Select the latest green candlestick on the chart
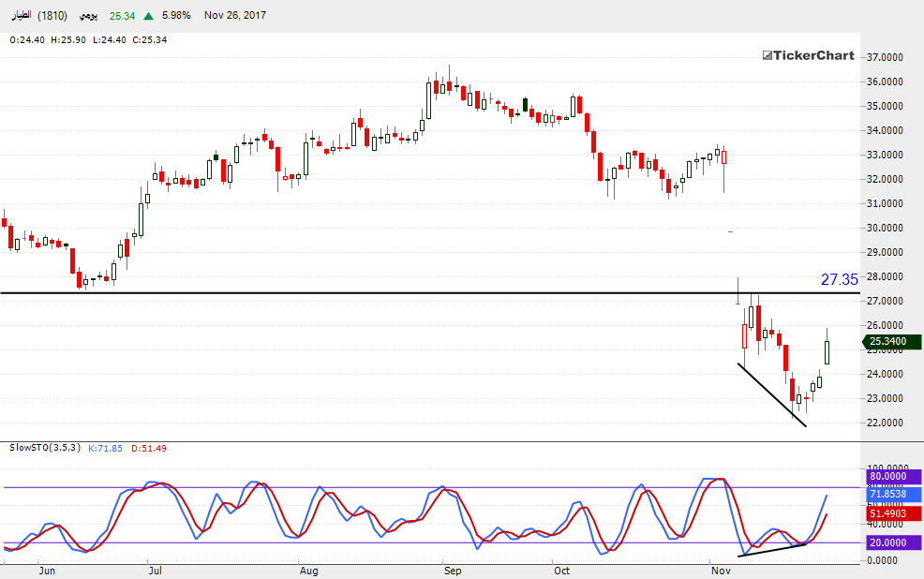The image size is (924, 579). click(827, 352)
